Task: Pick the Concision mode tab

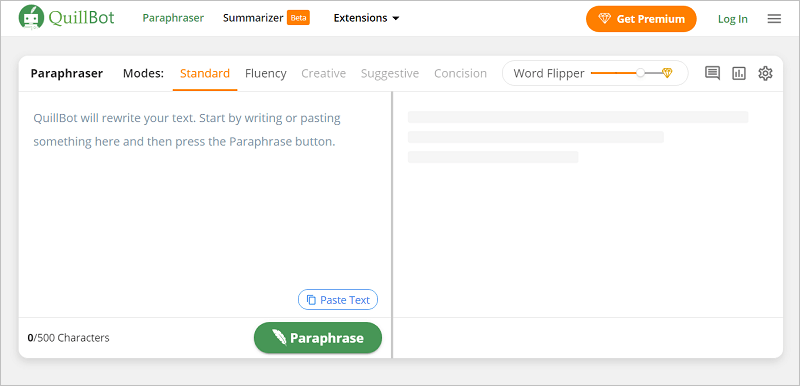Action: [460, 73]
